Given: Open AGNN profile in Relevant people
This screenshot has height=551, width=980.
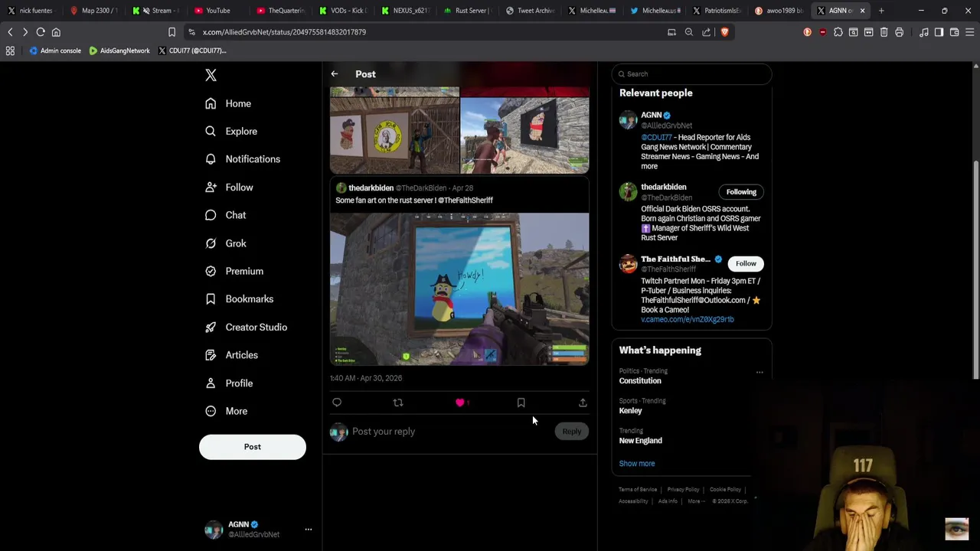Looking at the screenshot, I should 652,116.
